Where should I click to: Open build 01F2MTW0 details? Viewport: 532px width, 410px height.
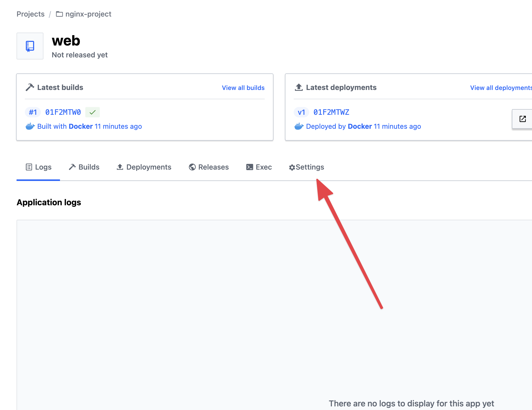click(63, 112)
